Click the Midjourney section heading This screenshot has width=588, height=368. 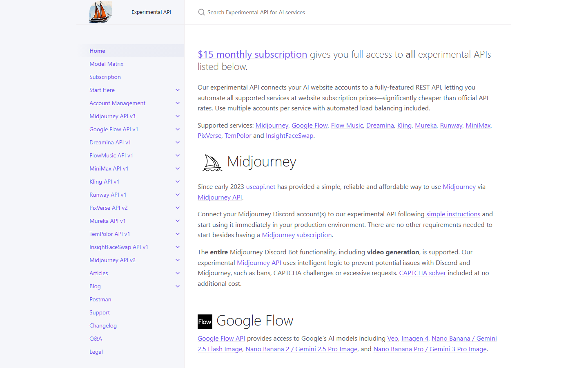click(x=262, y=162)
